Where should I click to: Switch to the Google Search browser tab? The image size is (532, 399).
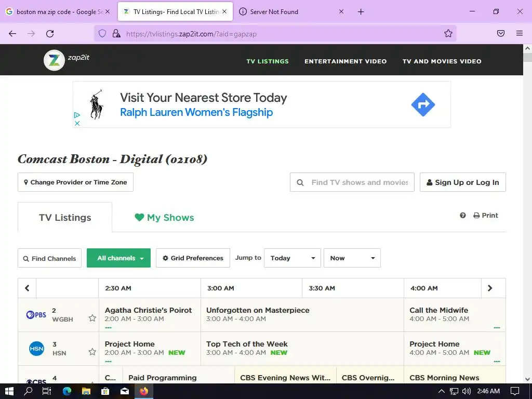pos(58,12)
